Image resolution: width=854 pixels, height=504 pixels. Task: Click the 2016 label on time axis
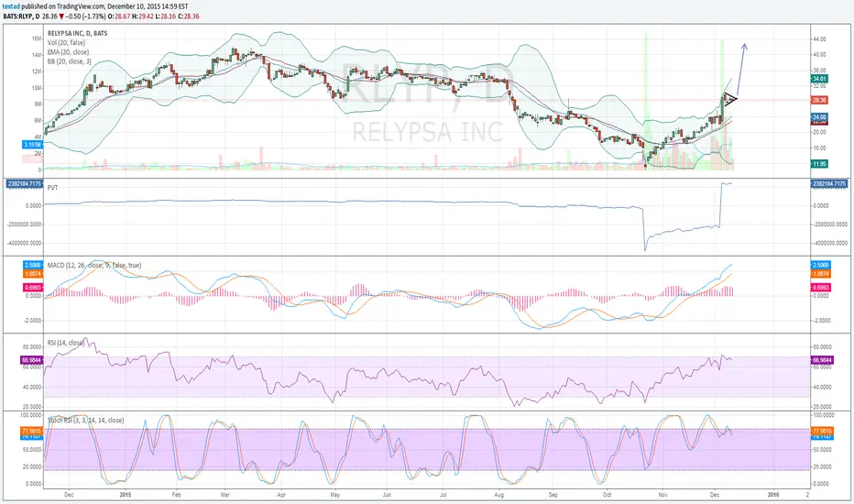(x=772, y=495)
